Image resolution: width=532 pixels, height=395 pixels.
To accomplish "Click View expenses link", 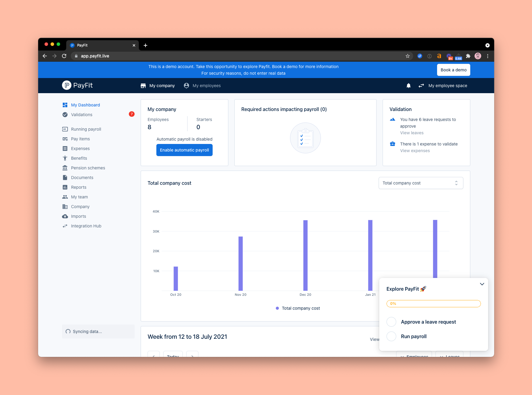I will [x=415, y=151].
